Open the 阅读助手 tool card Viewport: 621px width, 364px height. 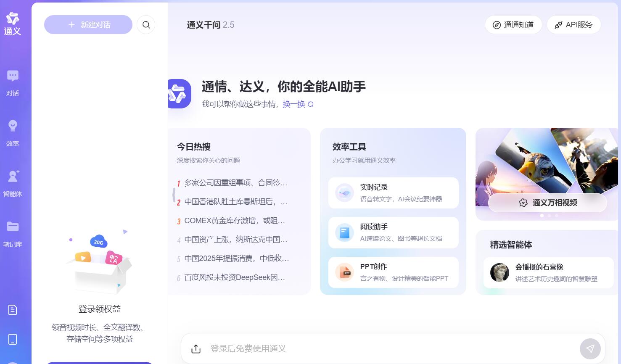pyautogui.click(x=393, y=232)
